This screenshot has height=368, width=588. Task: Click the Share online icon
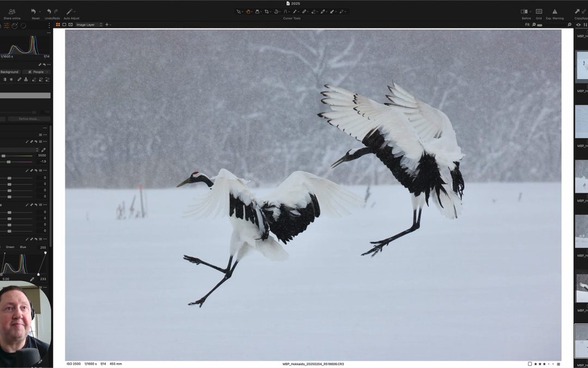(x=12, y=11)
